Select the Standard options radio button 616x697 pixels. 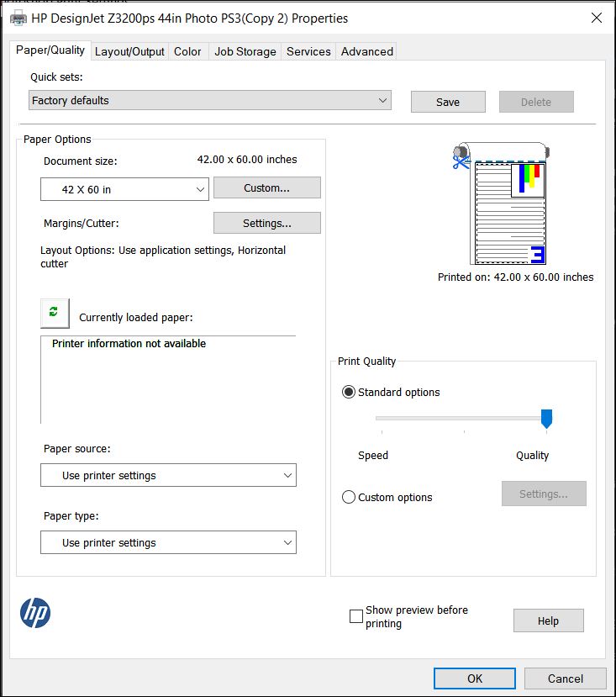[x=349, y=393]
